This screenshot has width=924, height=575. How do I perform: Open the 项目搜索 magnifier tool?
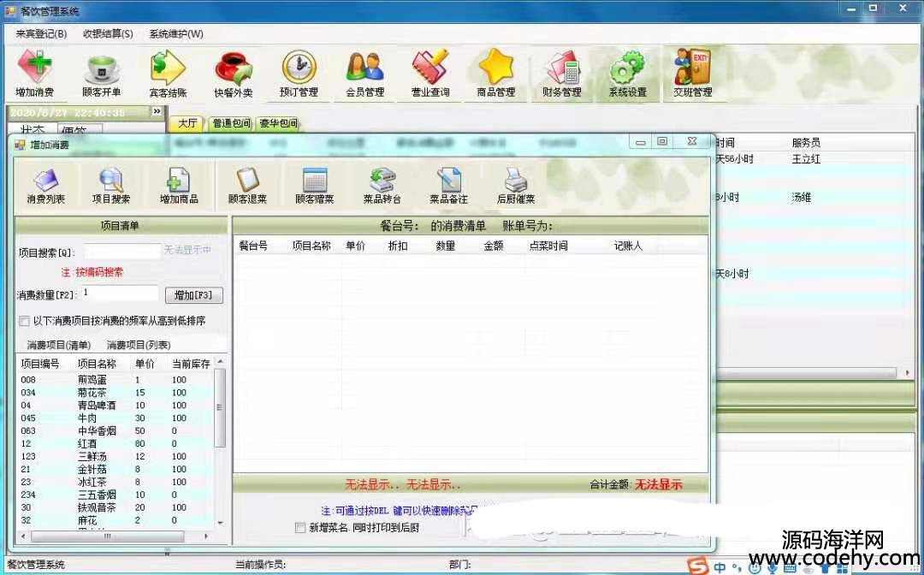click(110, 187)
